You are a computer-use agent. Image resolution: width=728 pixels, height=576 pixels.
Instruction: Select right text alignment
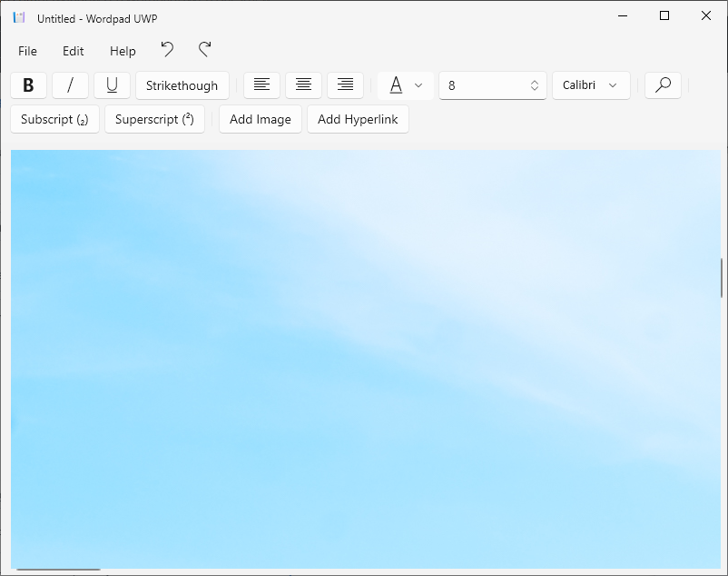[x=345, y=84]
